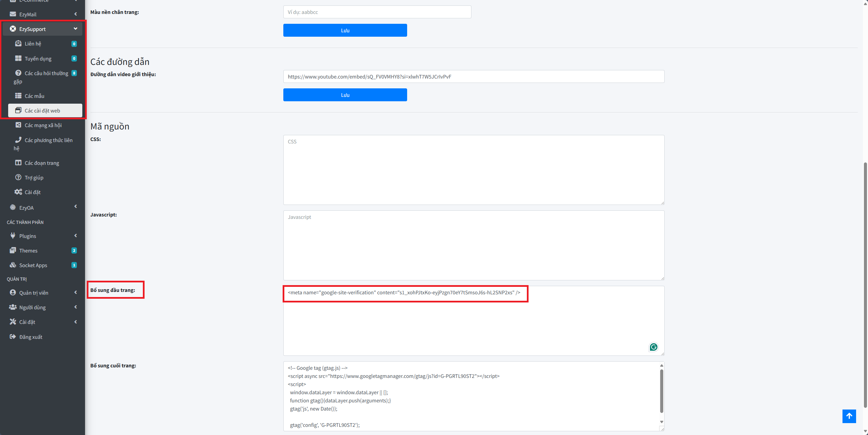Save video link with Lưu button
Viewport: 868px width, 435px height.
[345, 95]
